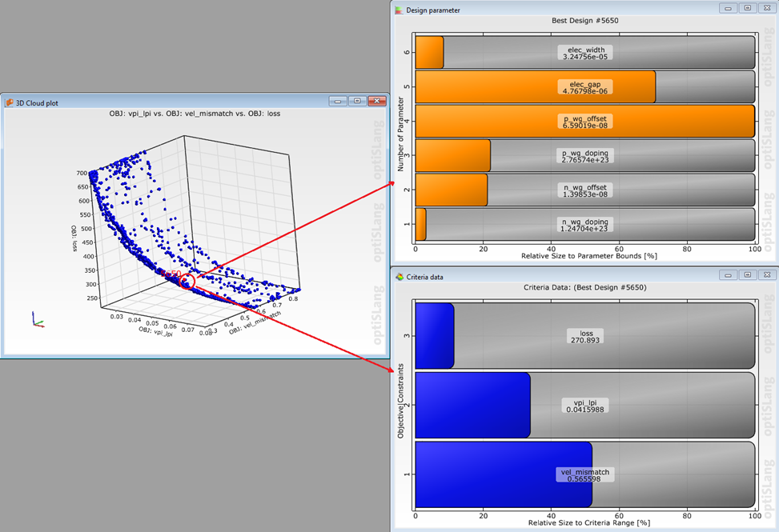Minimize the 3D Cloud plot window

337,102
